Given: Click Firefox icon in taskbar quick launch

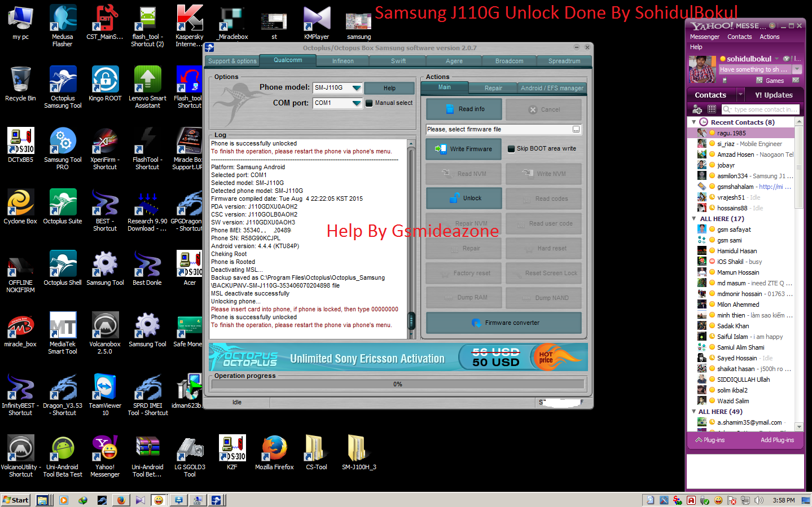Looking at the screenshot, I should 121,500.
